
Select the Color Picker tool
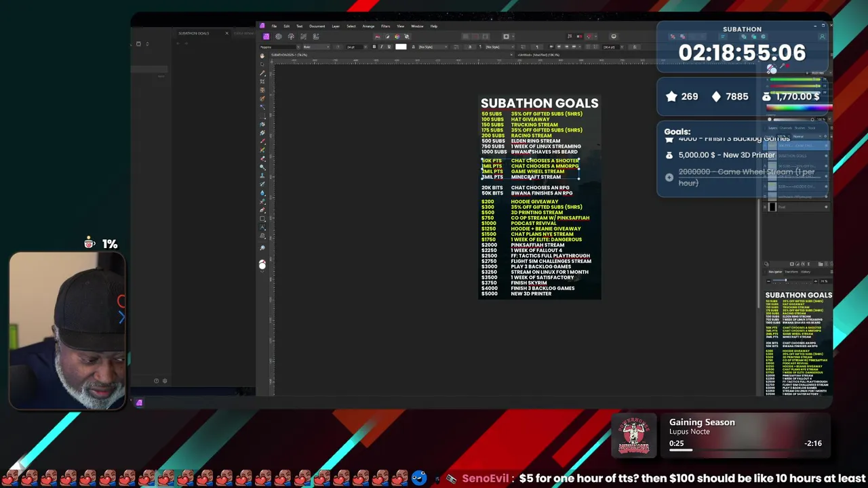pyautogui.click(x=262, y=73)
